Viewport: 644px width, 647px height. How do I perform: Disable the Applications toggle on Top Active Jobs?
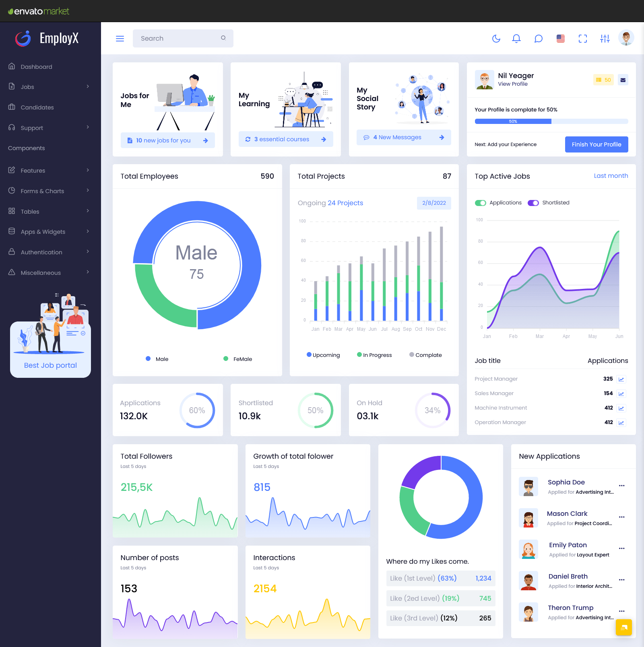[481, 203]
